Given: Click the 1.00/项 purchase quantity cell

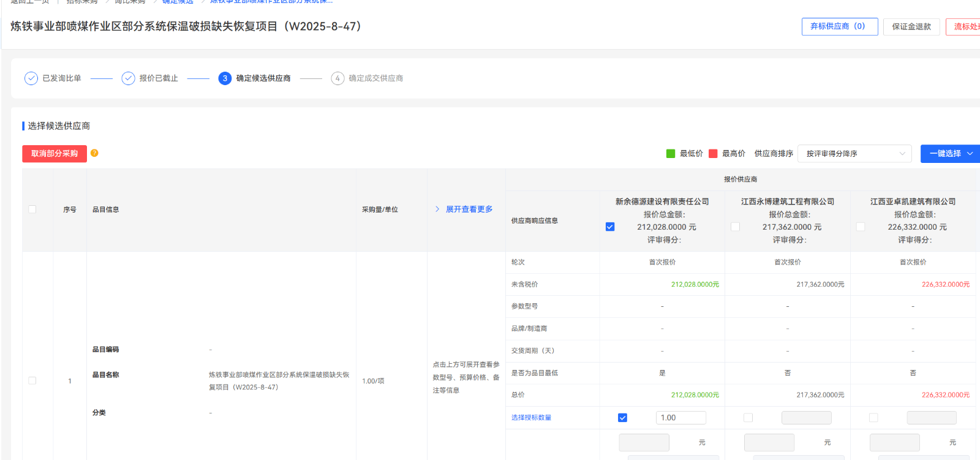Looking at the screenshot, I should (x=373, y=381).
